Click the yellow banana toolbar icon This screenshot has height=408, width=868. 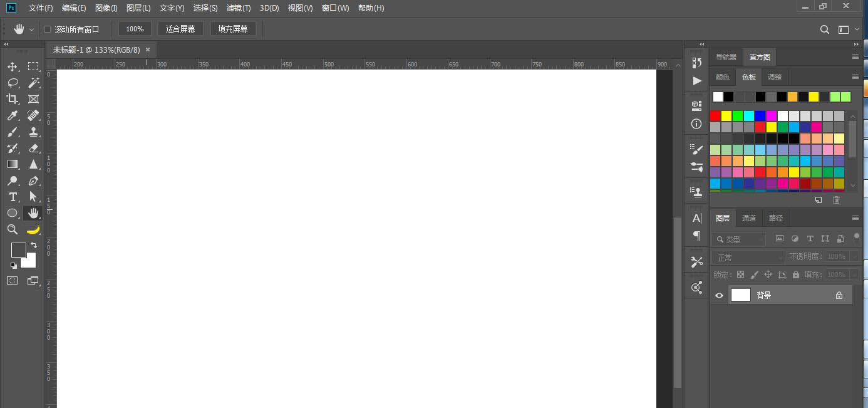(x=33, y=229)
